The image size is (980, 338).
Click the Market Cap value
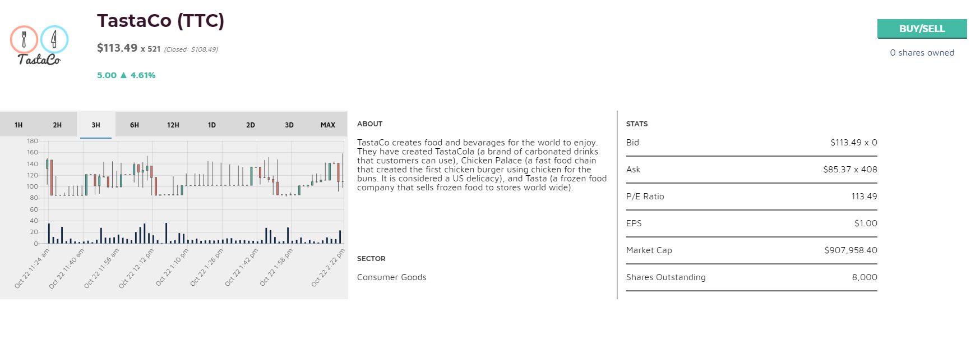(x=850, y=250)
